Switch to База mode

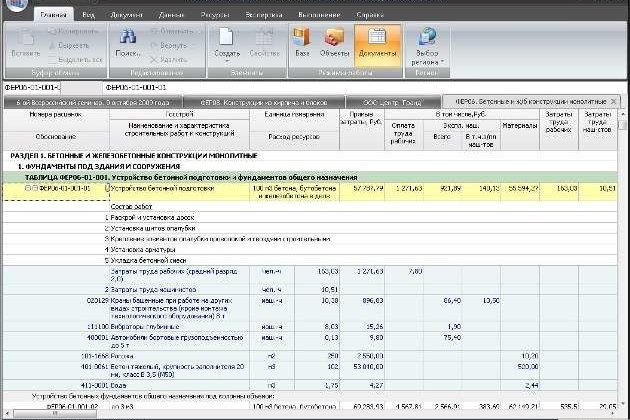coord(302,42)
